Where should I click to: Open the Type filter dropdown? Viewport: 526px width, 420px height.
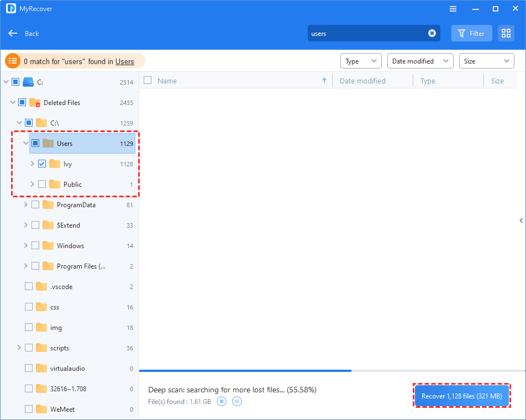(361, 61)
